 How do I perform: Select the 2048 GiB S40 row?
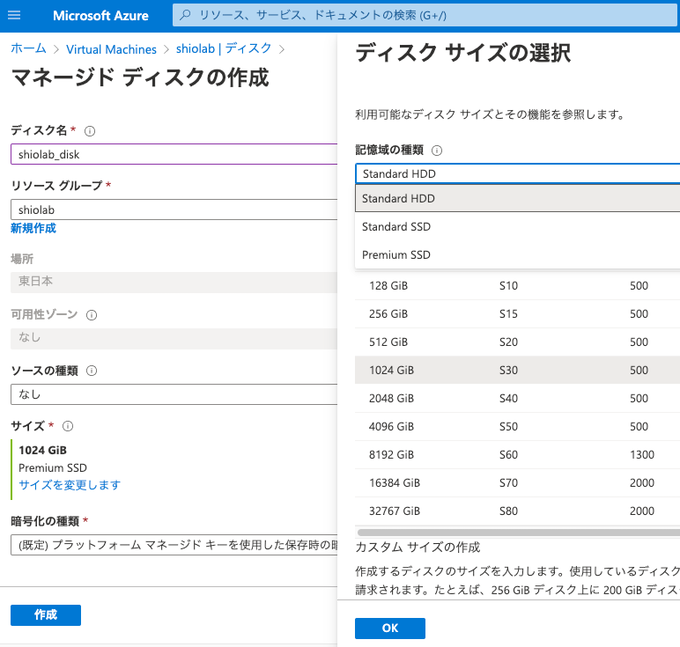517,399
